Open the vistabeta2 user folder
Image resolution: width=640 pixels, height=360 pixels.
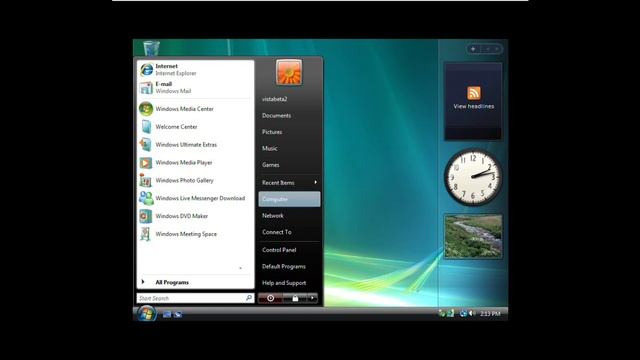[289, 99]
